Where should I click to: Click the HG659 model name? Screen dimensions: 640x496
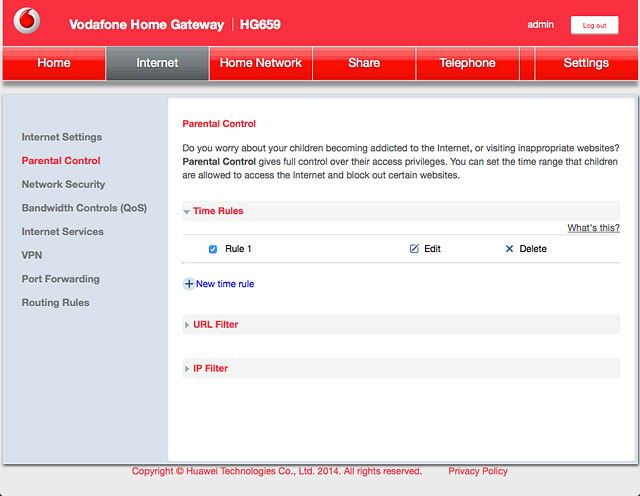pos(260,24)
